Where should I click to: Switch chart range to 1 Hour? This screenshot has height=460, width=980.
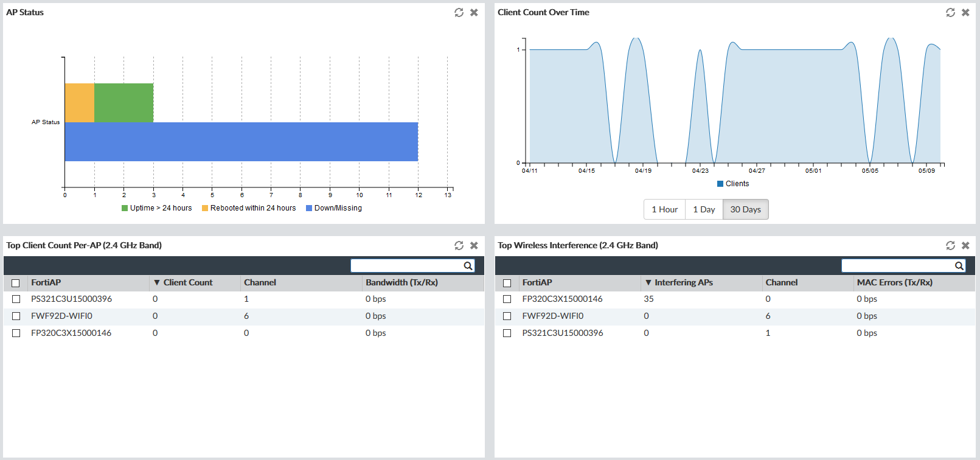(x=664, y=209)
